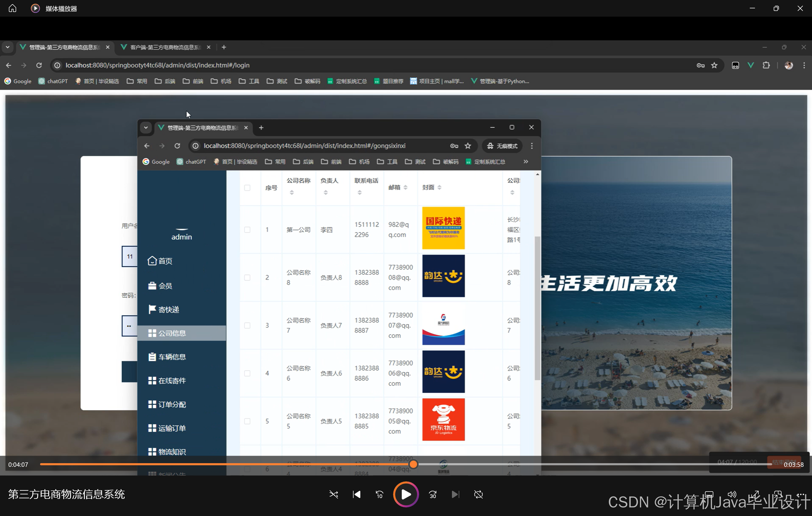The height and width of the screenshot is (516, 812).
Task: Open media player home icon
Action: [x=12, y=8]
